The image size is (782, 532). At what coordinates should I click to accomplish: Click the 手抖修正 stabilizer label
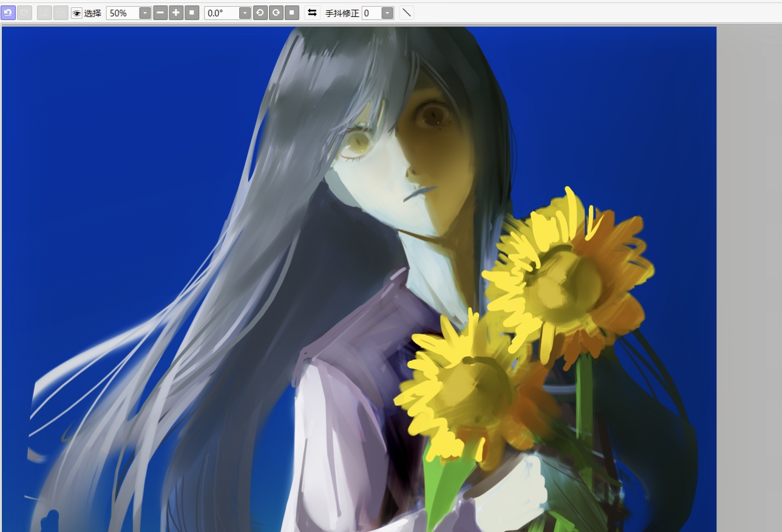click(x=342, y=13)
